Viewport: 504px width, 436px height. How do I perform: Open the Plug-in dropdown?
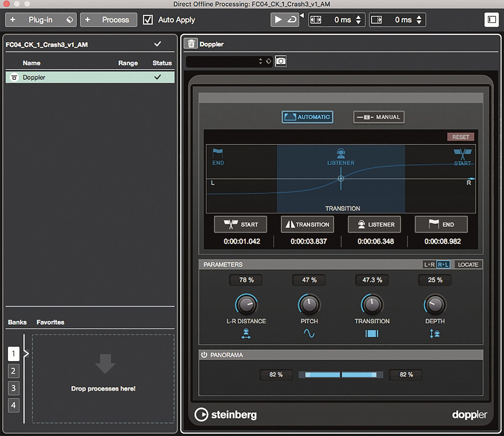coord(41,20)
